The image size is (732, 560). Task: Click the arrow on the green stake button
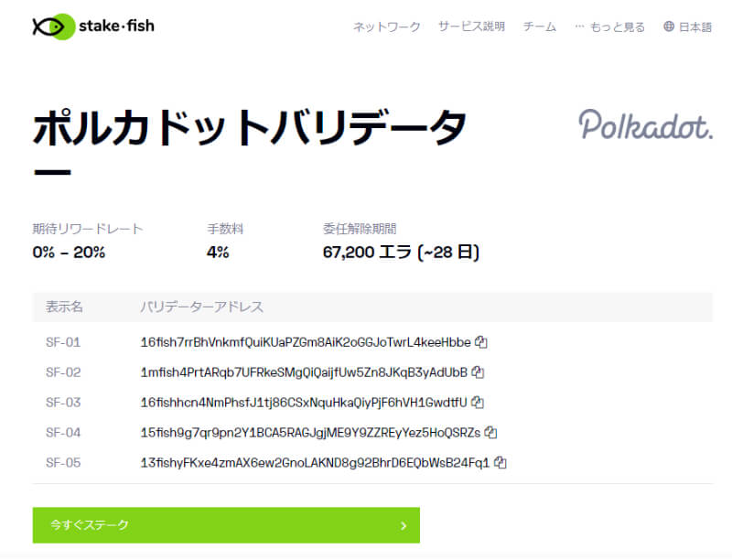pyautogui.click(x=404, y=525)
